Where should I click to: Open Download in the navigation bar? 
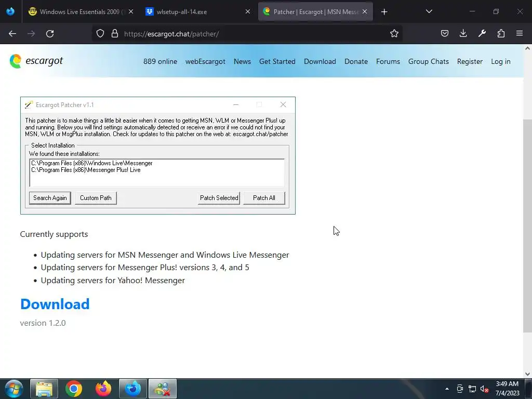[x=320, y=61]
